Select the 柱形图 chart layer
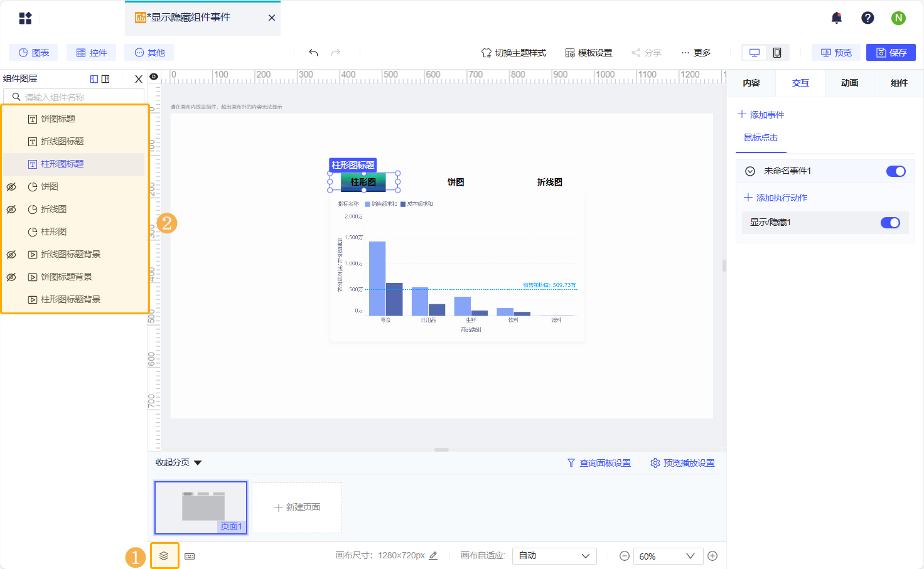 point(74,232)
